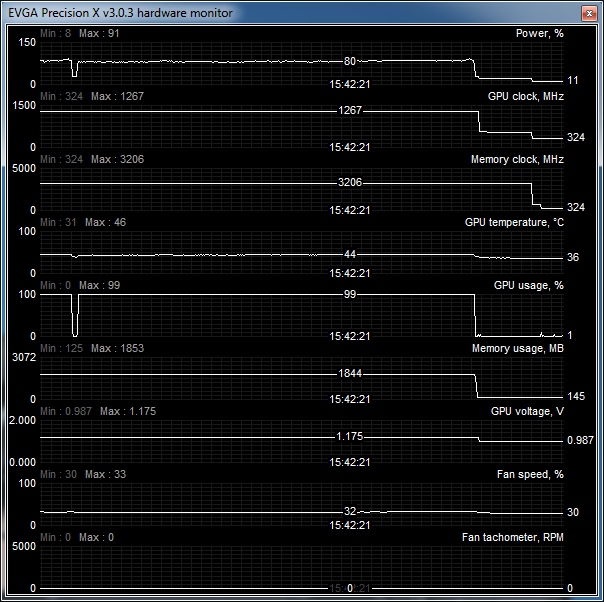Click the 99 marker value on GPU usage graph
The width and height of the screenshot is (604, 602).
[x=350, y=295]
